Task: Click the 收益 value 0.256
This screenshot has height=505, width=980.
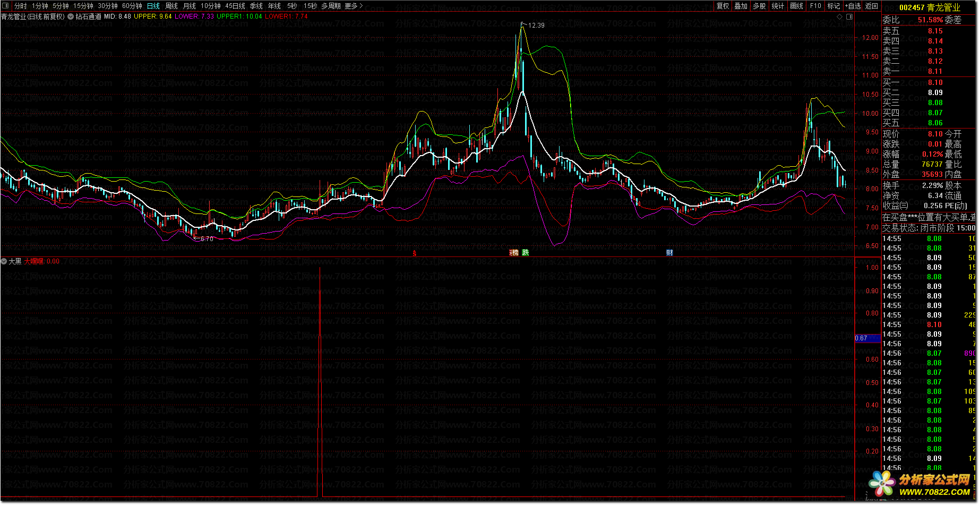Action: (933, 206)
